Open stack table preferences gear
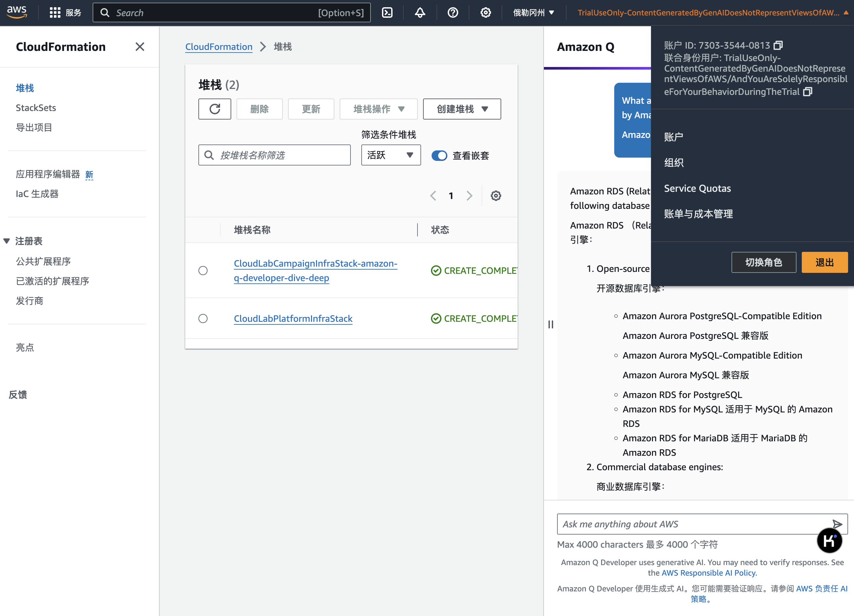The image size is (854, 616). (x=496, y=196)
